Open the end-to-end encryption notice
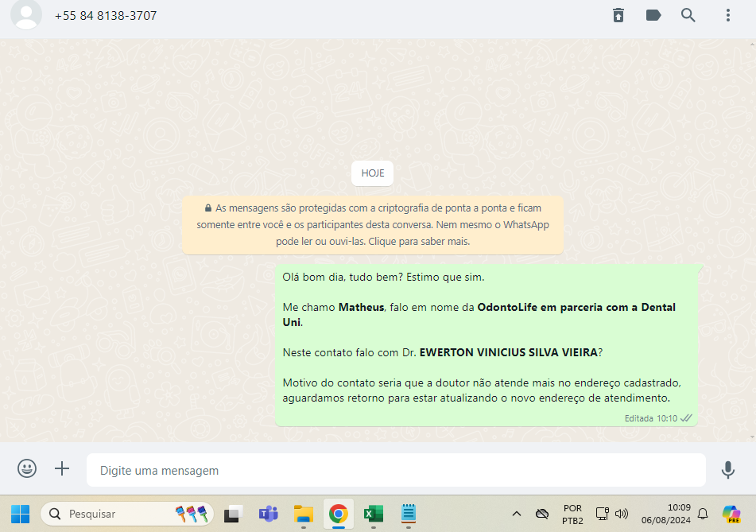The image size is (756, 532). pyautogui.click(x=373, y=225)
